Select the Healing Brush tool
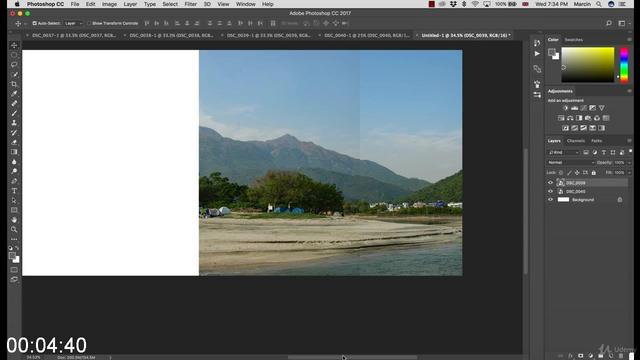Screen dimensions: 640x360 click(14, 104)
